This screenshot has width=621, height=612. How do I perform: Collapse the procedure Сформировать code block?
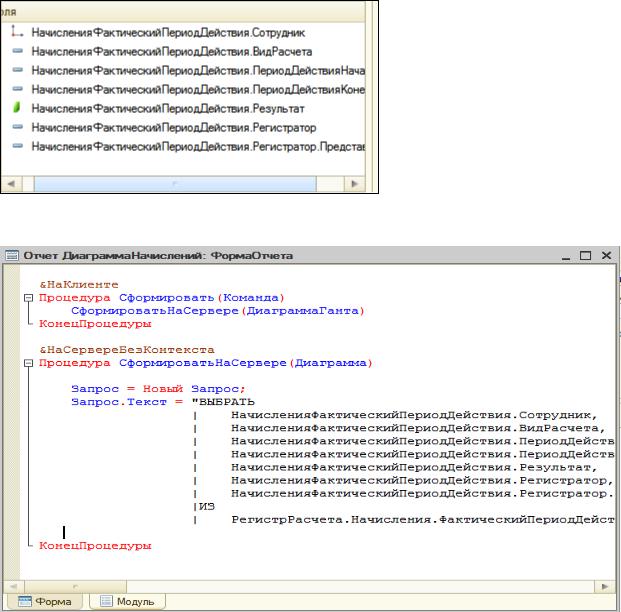(29, 297)
